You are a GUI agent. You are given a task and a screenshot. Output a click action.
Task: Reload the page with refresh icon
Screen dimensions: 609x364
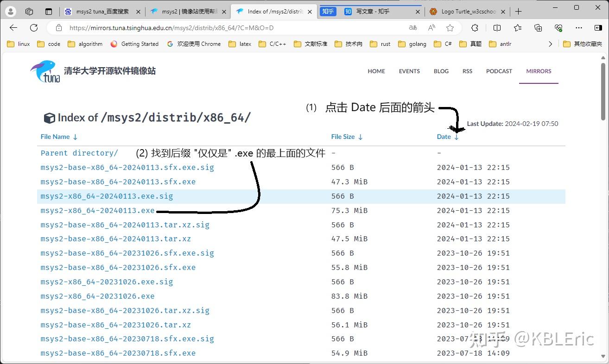pyautogui.click(x=33, y=27)
